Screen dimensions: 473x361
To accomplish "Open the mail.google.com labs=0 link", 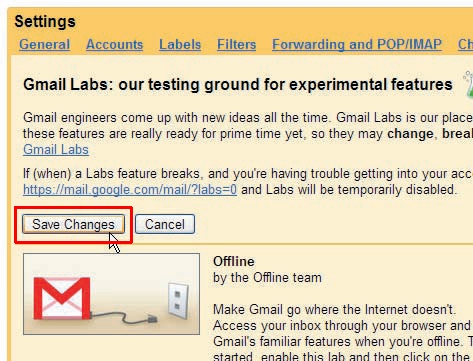I will pyautogui.click(x=130, y=190).
